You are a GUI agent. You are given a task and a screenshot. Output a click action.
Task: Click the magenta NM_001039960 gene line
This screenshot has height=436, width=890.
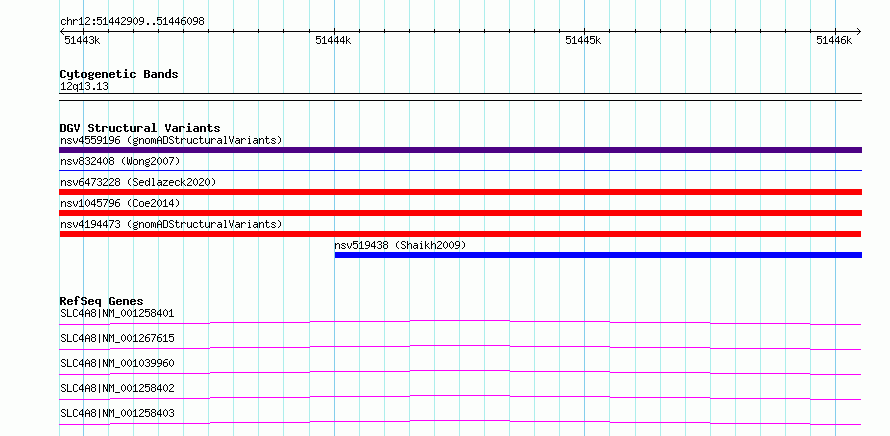pos(460,372)
